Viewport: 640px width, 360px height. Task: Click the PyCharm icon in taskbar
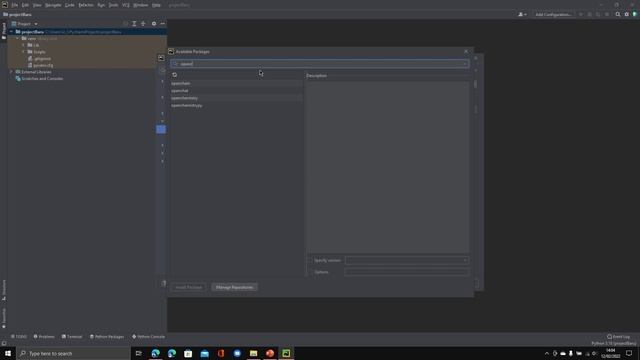tap(286, 353)
